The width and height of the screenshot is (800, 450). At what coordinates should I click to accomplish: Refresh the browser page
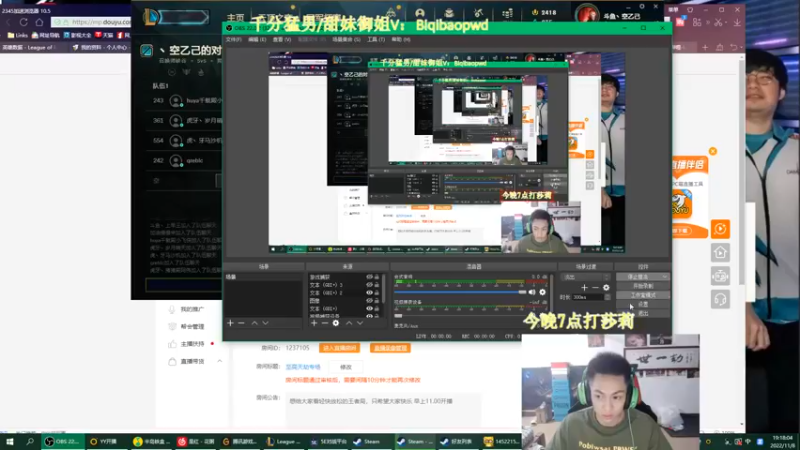[x=23, y=22]
